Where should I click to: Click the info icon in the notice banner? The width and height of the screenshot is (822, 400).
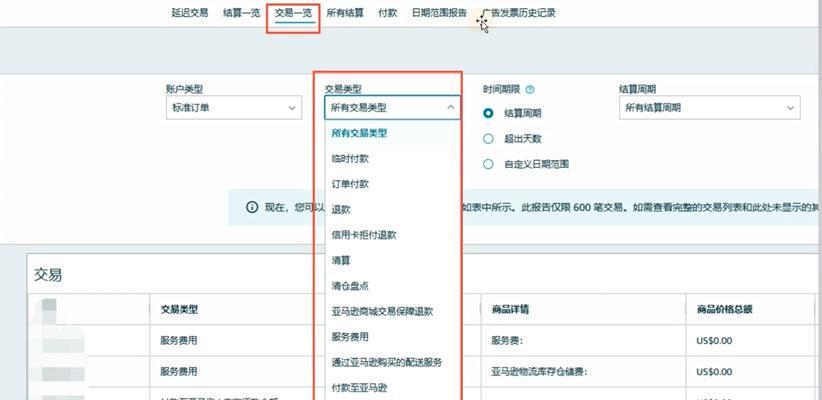point(252,207)
